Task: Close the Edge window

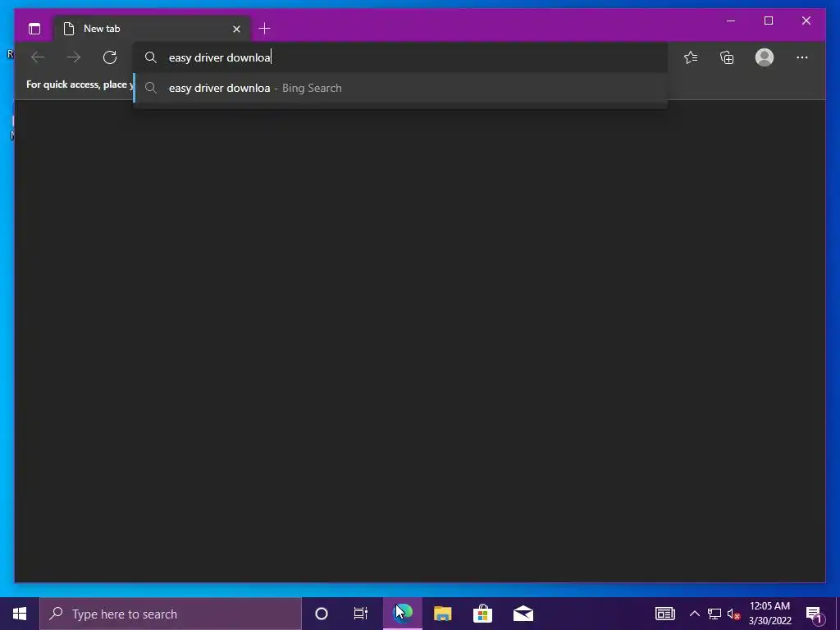Action: (806, 21)
